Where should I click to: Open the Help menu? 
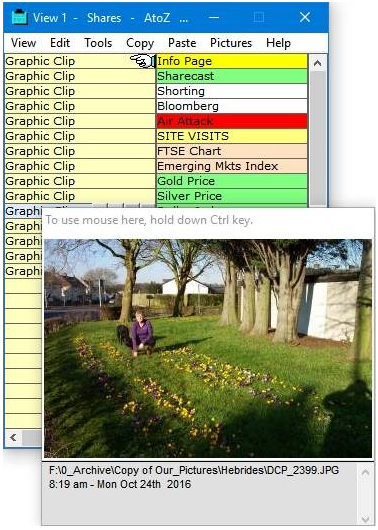[278, 43]
